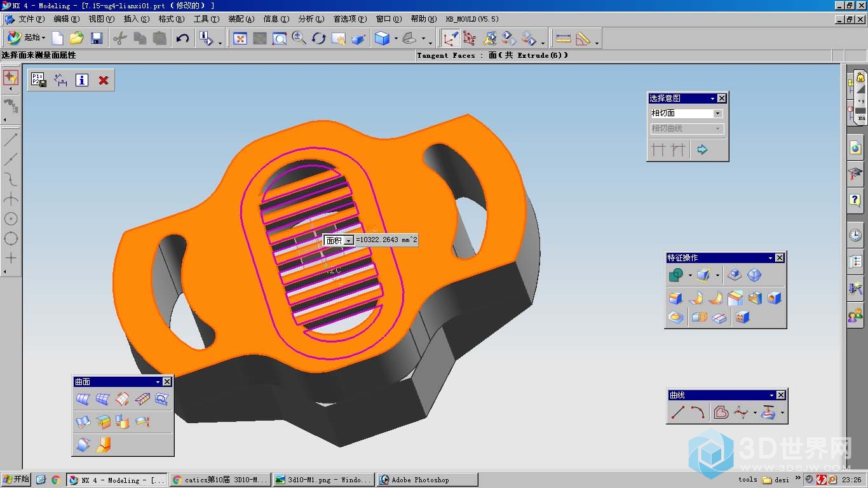Image resolution: width=868 pixels, height=488 pixels.
Task: Open Feature Operation toolbar options arrow
Action: click(x=770, y=258)
